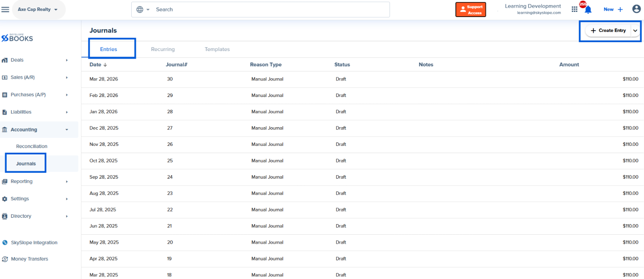The image size is (644, 279).
Task: Expand the Purchases (A/P) submenu arrow
Action: (67, 95)
